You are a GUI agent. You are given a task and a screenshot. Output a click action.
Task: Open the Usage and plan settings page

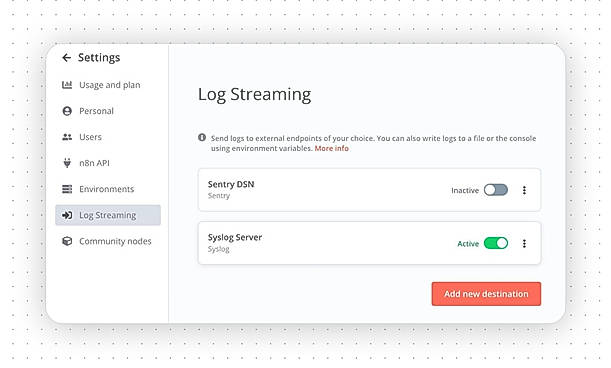coord(108,85)
